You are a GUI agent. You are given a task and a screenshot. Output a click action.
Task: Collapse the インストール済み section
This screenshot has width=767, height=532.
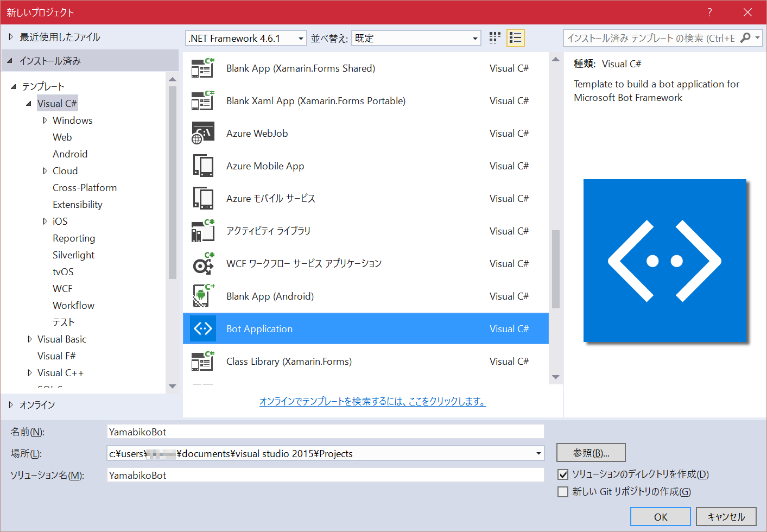click(x=10, y=61)
